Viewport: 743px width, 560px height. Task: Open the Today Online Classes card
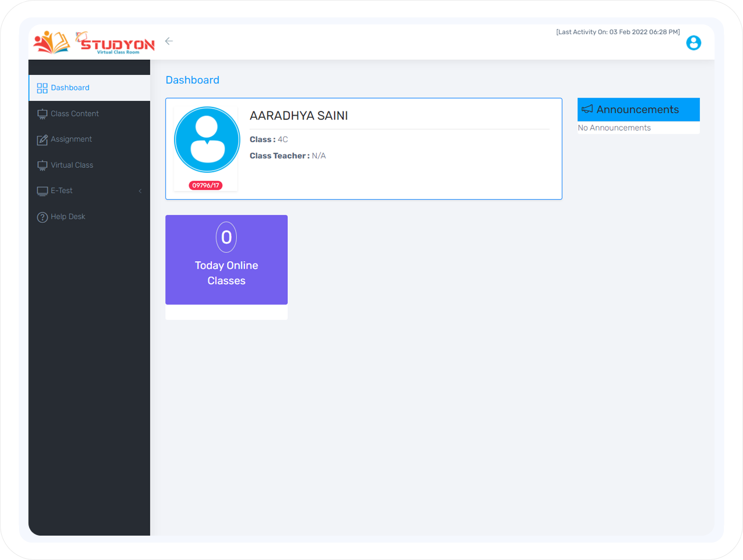[226, 260]
